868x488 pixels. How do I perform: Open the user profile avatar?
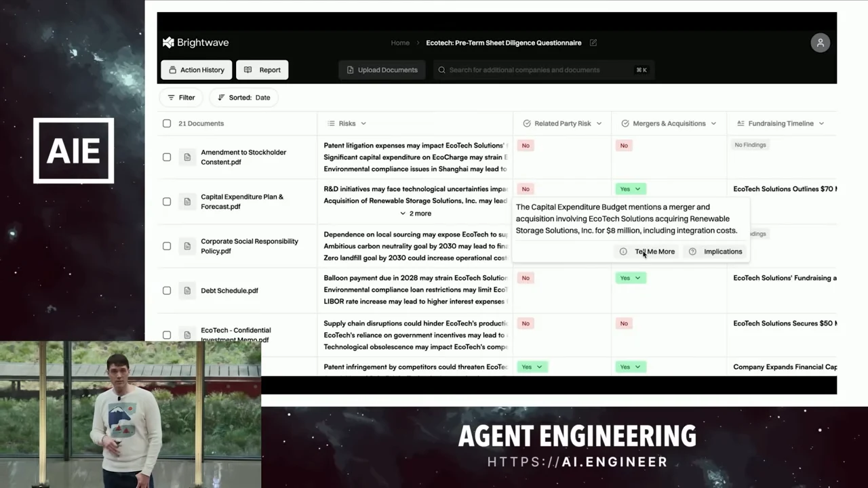820,43
